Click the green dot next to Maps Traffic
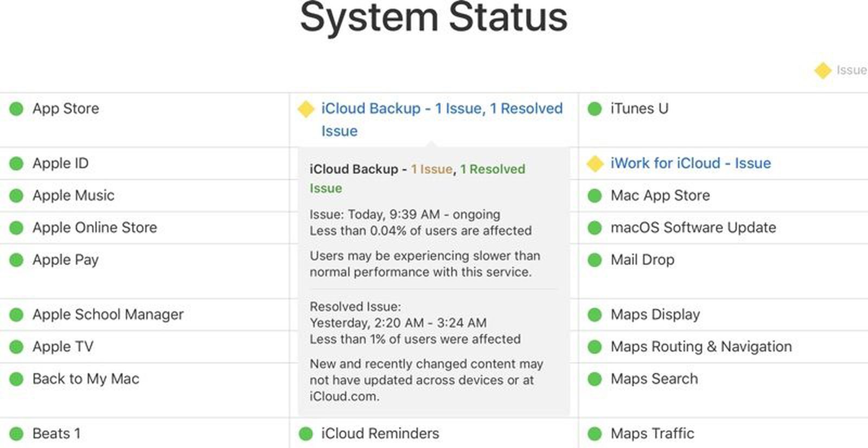 point(593,433)
